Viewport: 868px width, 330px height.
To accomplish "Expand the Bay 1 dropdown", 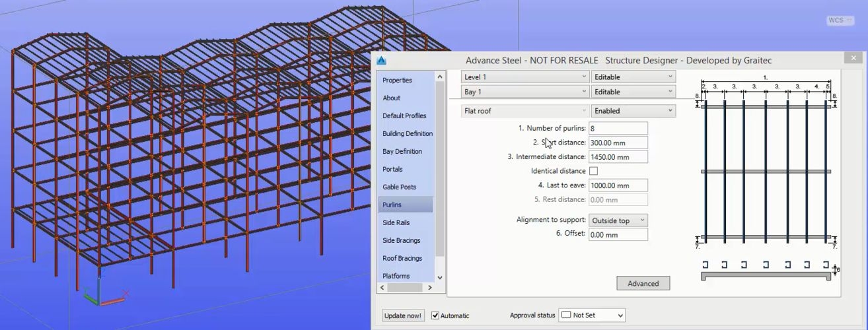I will coord(524,92).
